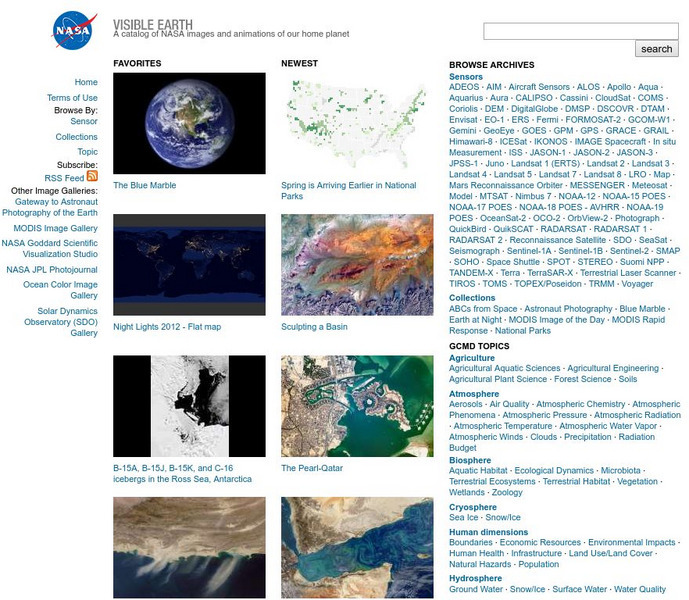Click the NASA logo
Viewport: 689px width, 600px height.
(74, 31)
